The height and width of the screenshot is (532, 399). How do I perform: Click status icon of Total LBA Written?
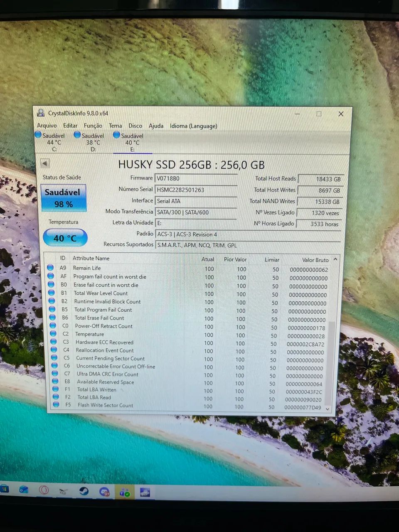pyautogui.click(x=56, y=389)
